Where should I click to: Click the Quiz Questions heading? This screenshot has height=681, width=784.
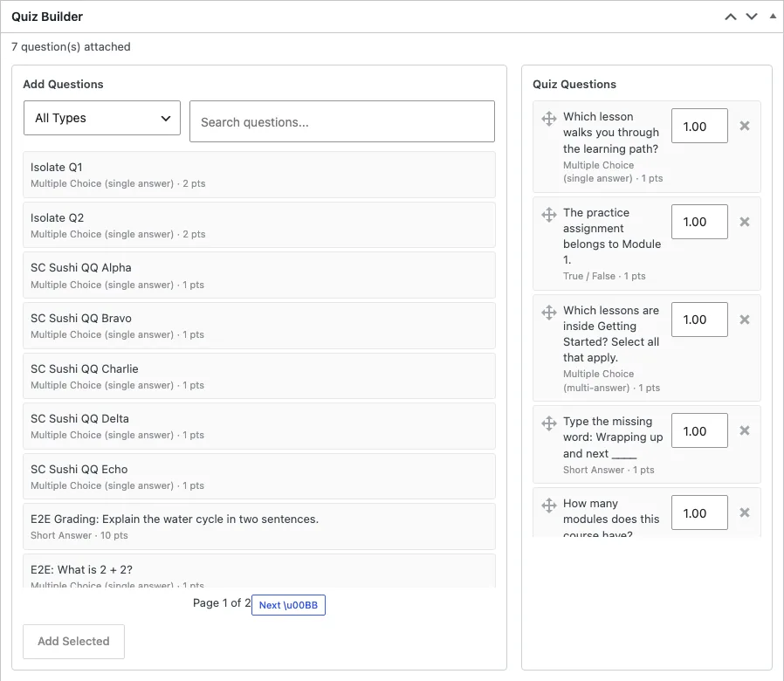click(x=574, y=85)
